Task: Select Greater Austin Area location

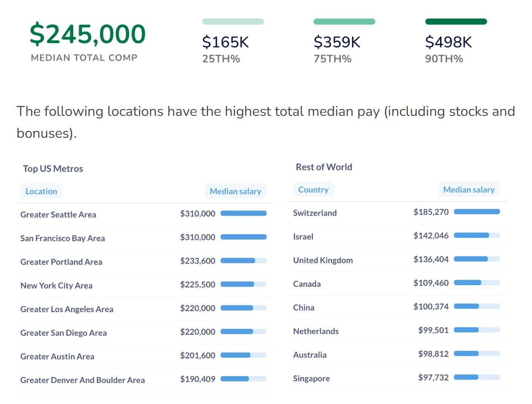Action: (57, 356)
